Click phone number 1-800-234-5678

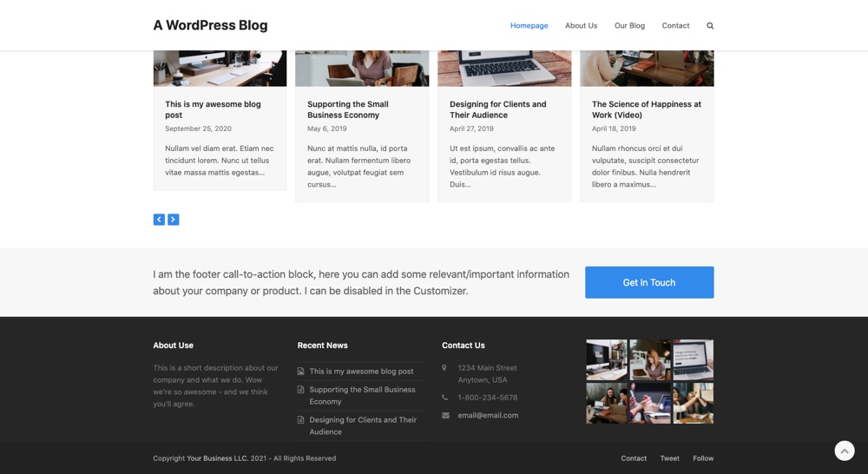[x=487, y=398]
